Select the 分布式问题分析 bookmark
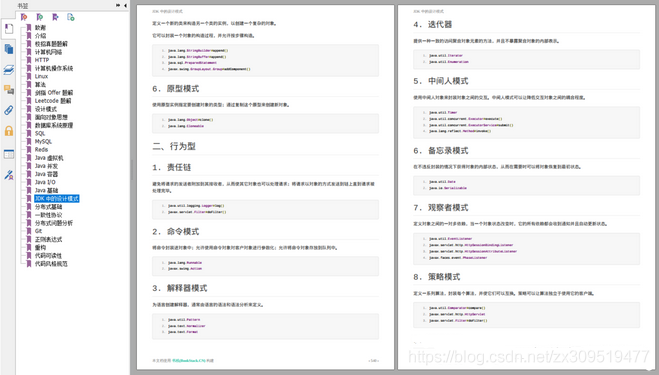Viewport: 659px width, 375px height. (x=54, y=223)
